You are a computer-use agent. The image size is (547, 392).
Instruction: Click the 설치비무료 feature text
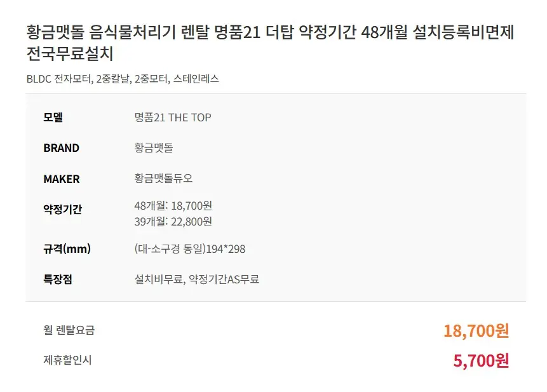(158, 279)
